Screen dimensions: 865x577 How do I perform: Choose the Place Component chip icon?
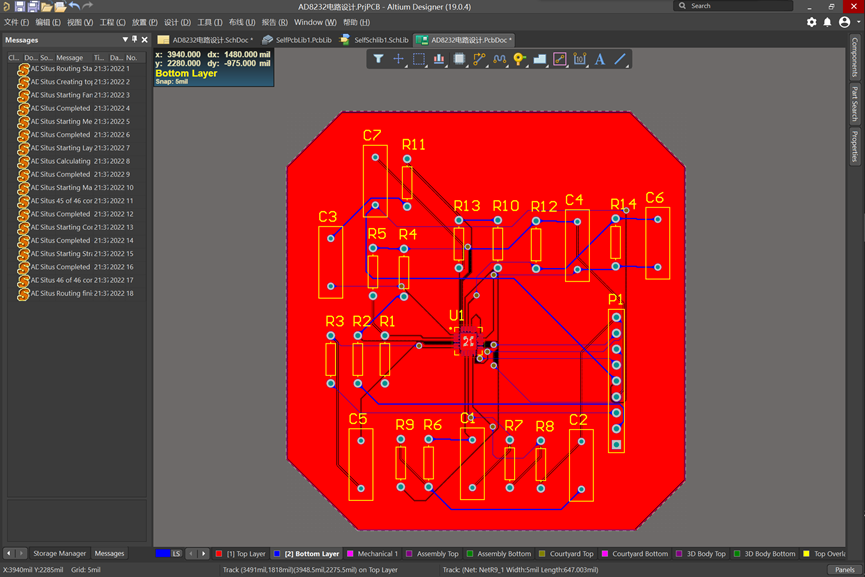pyautogui.click(x=459, y=59)
